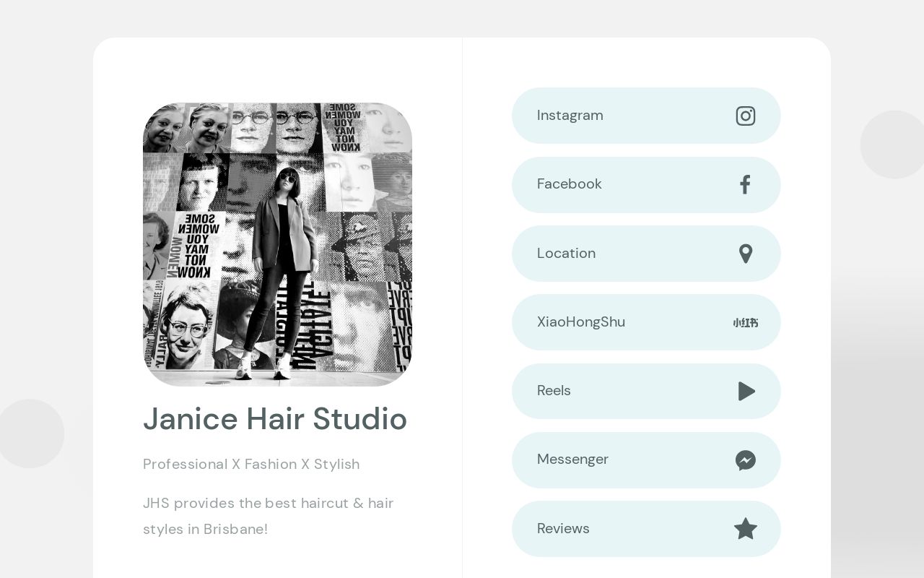Select the Location link text
This screenshot has width=924, height=578.
[x=566, y=254]
